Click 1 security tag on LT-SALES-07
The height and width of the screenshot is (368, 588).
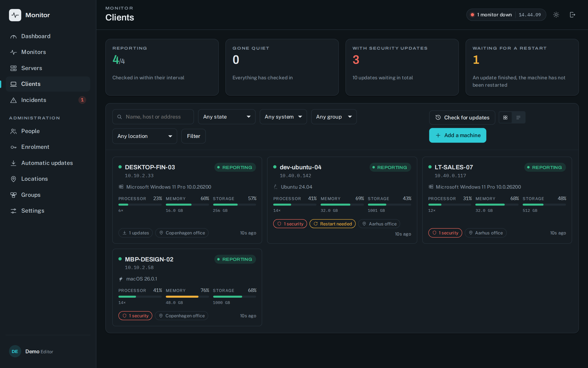coord(445,233)
